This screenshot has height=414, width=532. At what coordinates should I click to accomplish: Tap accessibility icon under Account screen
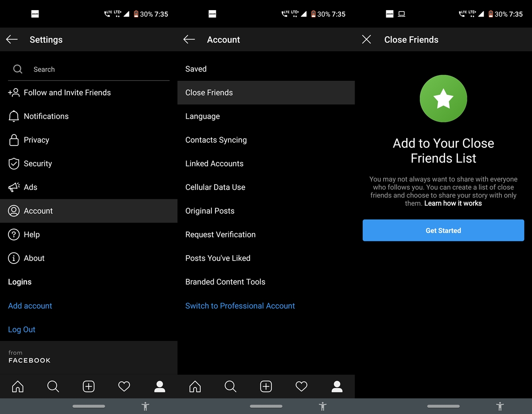coord(323,406)
